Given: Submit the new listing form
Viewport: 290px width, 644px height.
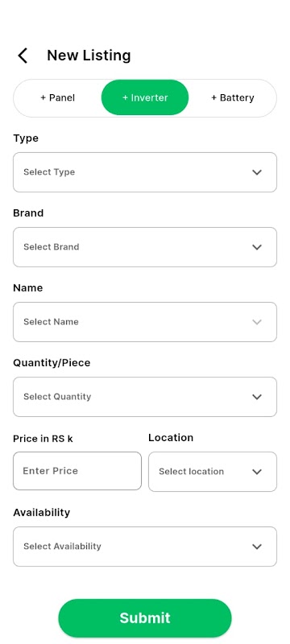Looking at the screenshot, I should [x=145, y=617].
